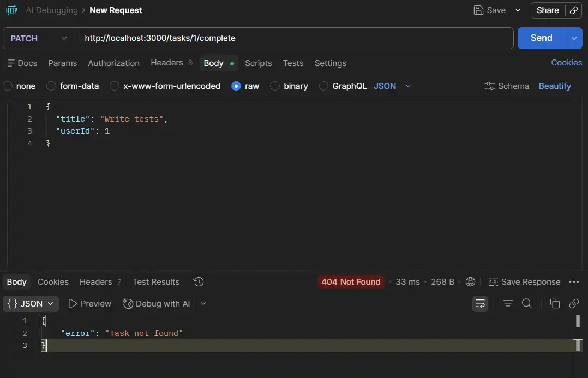Image resolution: width=588 pixels, height=378 pixels.
Task: Expand the Debug with AI dropdown
Action: coord(203,304)
